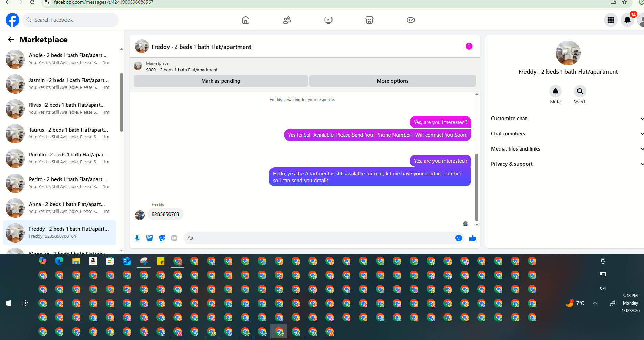Image resolution: width=644 pixels, height=340 pixels.
Task: Open the clock showing 9:43 PM
Action: (x=631, y=303)
